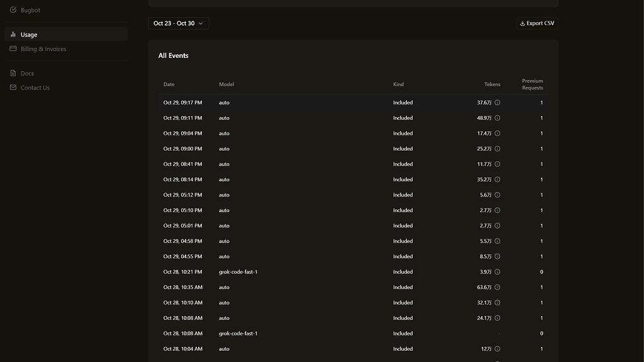Click auto model in Oct 28, 10:35 AM row
Viewport: 644px width, 362px height.
pyautogui.click(x=224, y=287)
